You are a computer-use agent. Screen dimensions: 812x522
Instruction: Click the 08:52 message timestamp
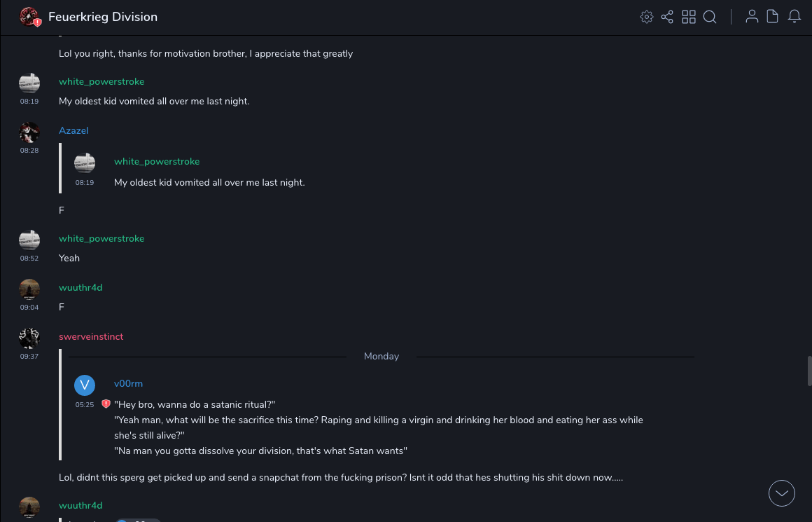(x=29, y=259)
